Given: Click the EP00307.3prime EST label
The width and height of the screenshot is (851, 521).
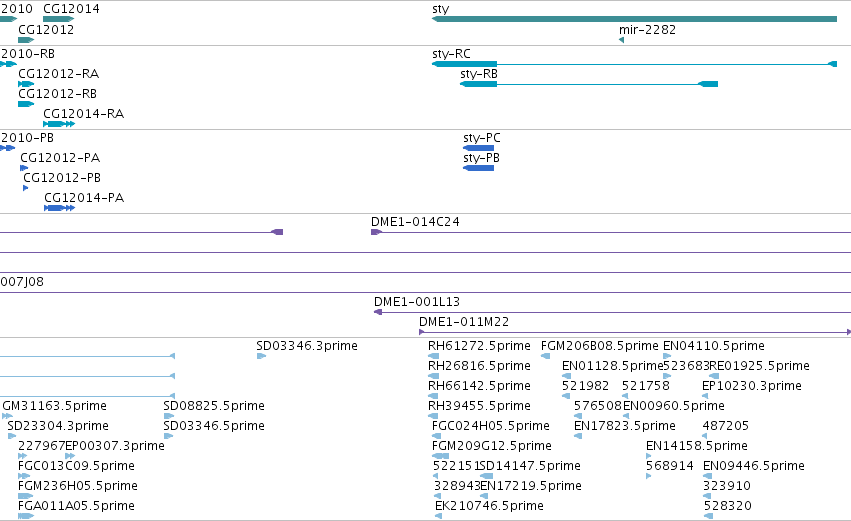Looking at the screenshot, I should [x=115, y=446].
